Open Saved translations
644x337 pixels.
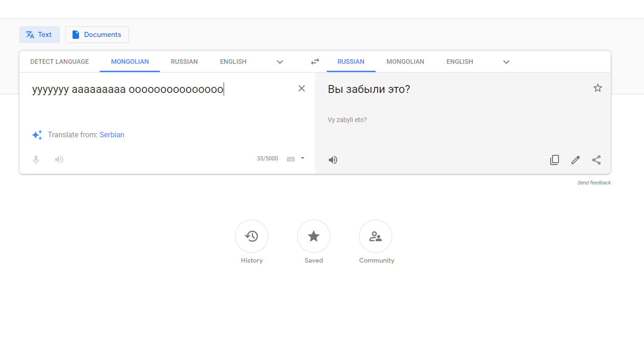click(314, 236)
